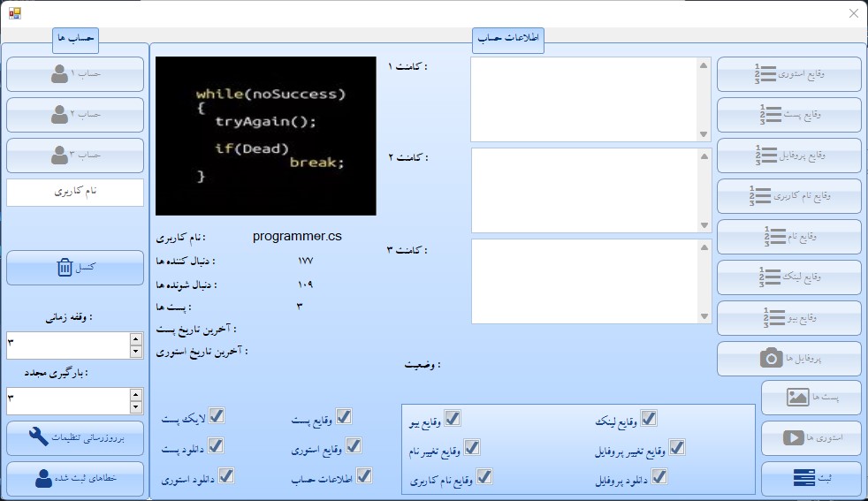Disable اطلاعات حساب checkbox
868x501 pixels.
tap(363, 475)
